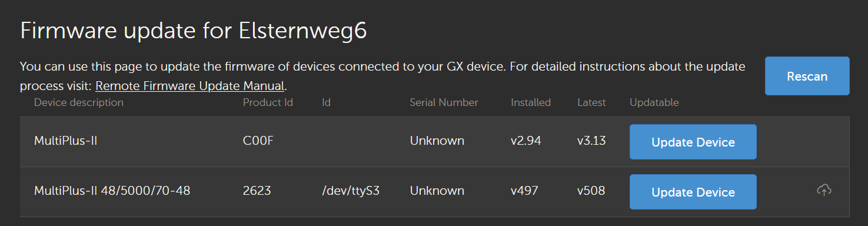This screenshot has width=868, height=226.
Task: Click the Firmware update for Elsternweg6 heading
Action: (194, 31)
